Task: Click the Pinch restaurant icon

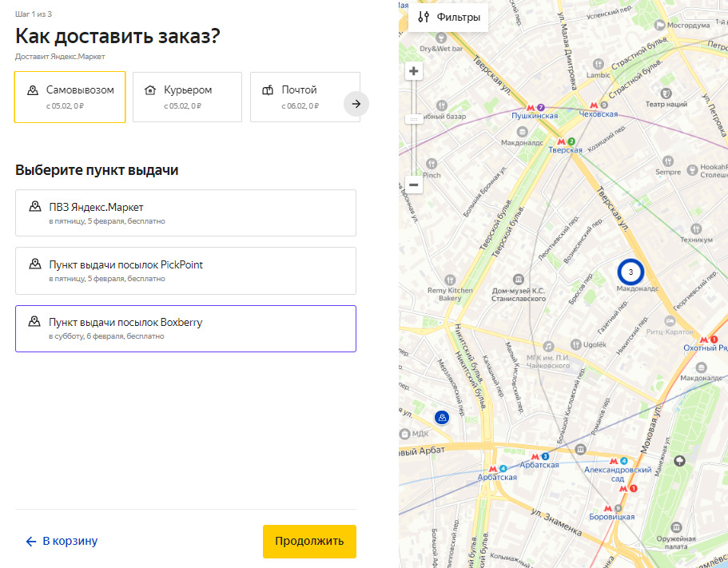Action: [x=432, y=164]
